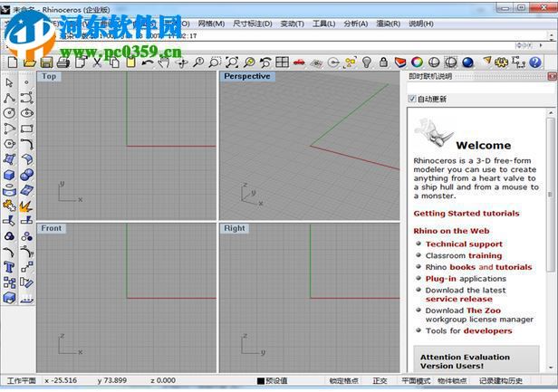
Task: Click the black 预设值 layer color swatch
Action: (261, 381)
